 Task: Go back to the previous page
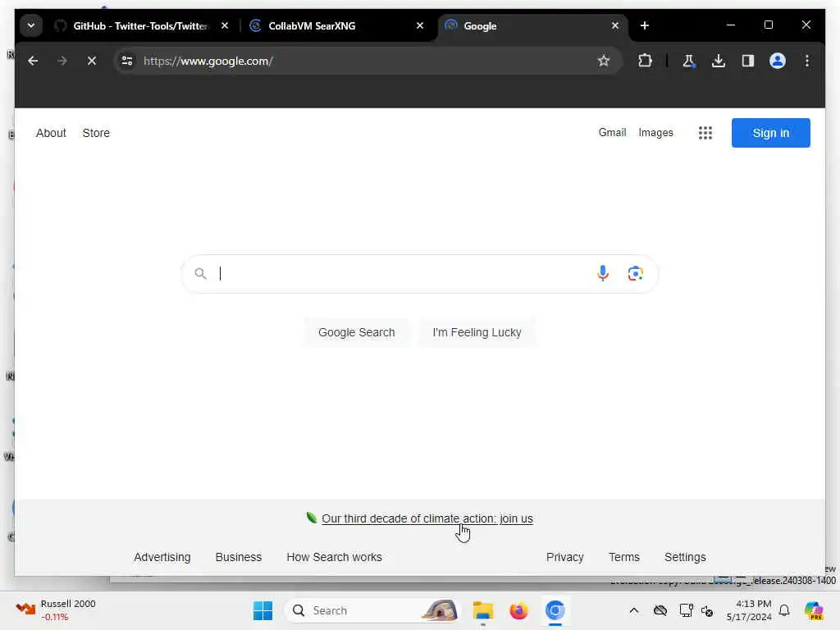[x=33, y=61]
